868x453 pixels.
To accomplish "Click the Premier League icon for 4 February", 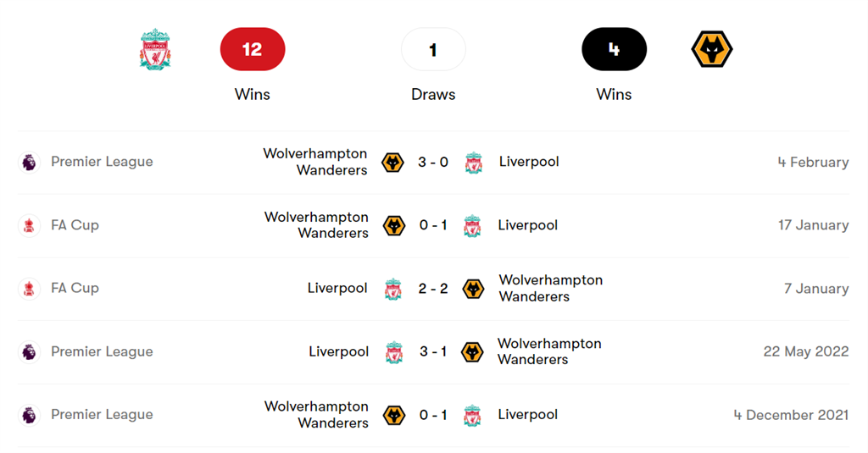I will (29, 162).
